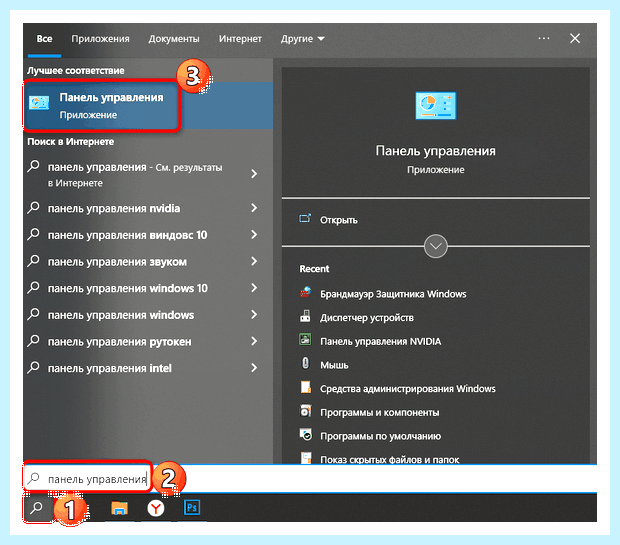Click the Программы и компоненты icon
Viewport: 620px width, 545px height.
[305, 411]
